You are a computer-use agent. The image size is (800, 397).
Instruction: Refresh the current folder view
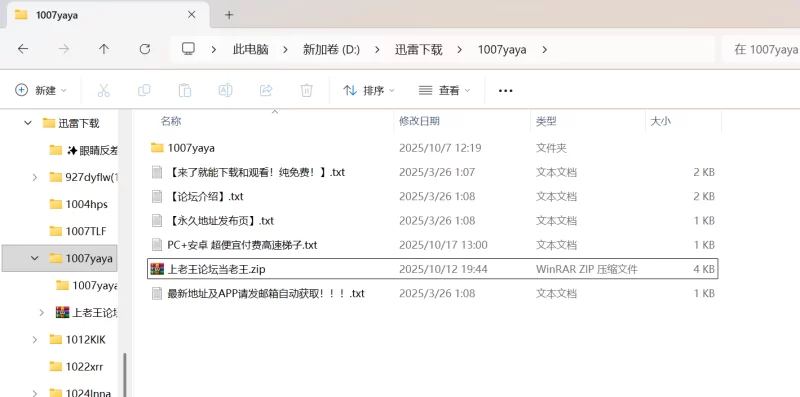145,49
